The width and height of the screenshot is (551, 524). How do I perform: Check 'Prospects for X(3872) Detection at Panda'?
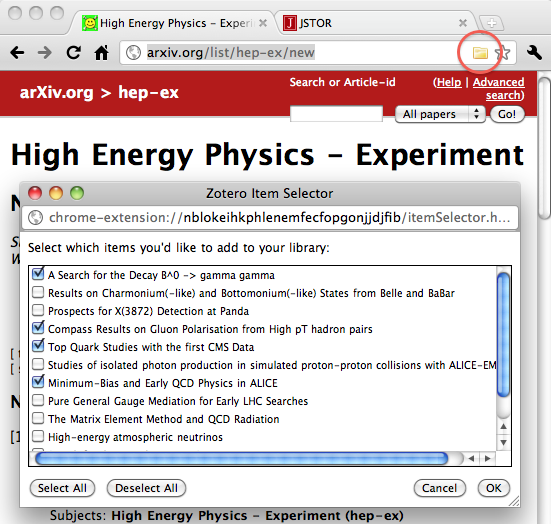point(38,311)
